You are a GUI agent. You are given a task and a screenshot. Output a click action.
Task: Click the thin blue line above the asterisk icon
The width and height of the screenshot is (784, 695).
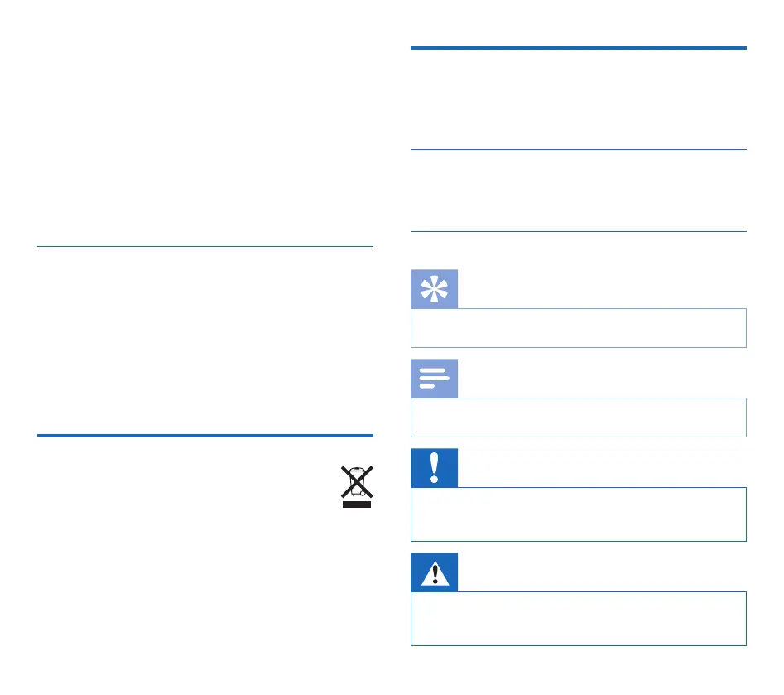click(x=579, y=231)
